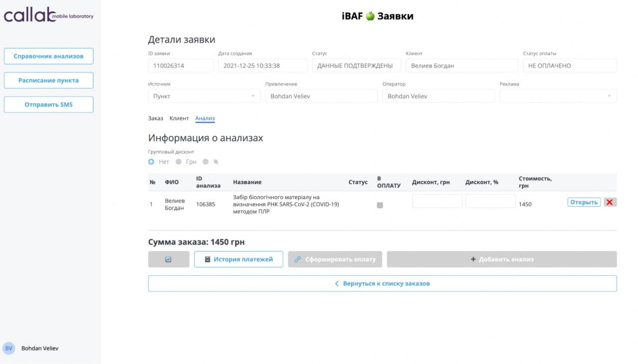The width and height of the screenshot is (638, 364).
Task: Click the Открыть button in analysis row
Action: 584,202
